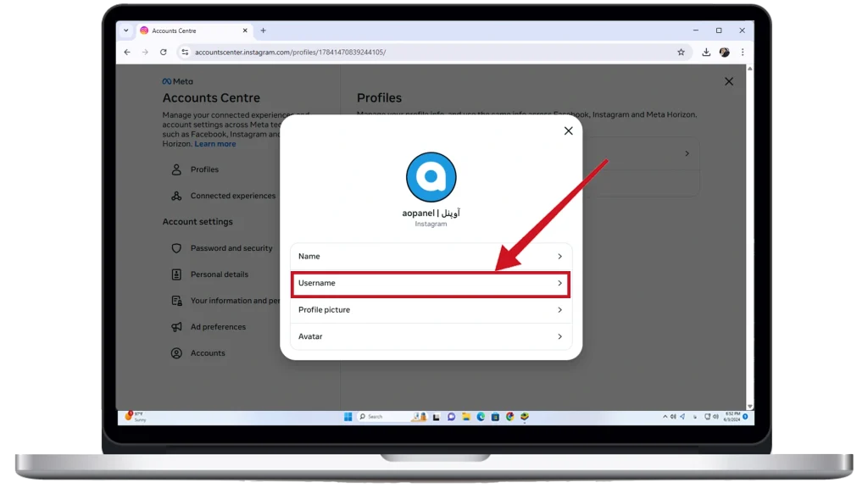The height and width of the screenshot is (488, 868).
Task: Click the aopanel profile picture in dialog
Action: point(431,177)
